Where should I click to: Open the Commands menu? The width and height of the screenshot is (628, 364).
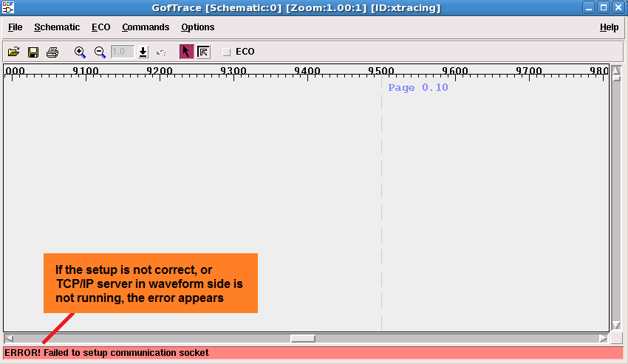coord(146,27)
